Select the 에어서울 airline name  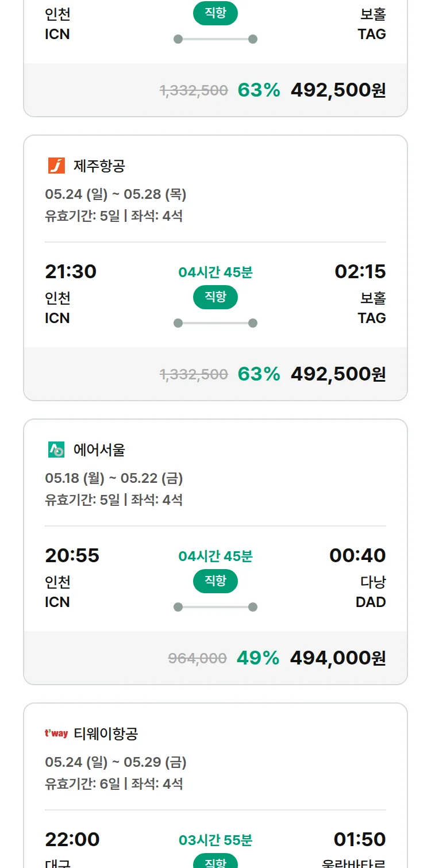(99, 450)
